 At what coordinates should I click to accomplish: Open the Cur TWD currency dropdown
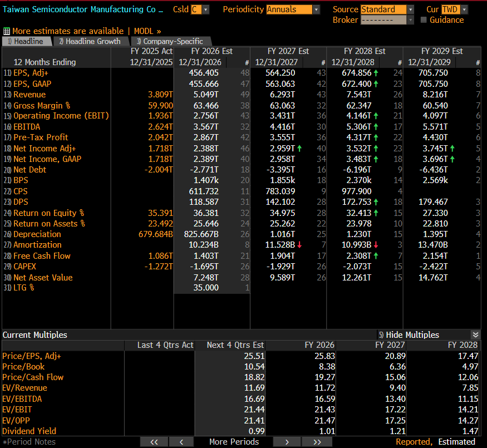[464, 9]
